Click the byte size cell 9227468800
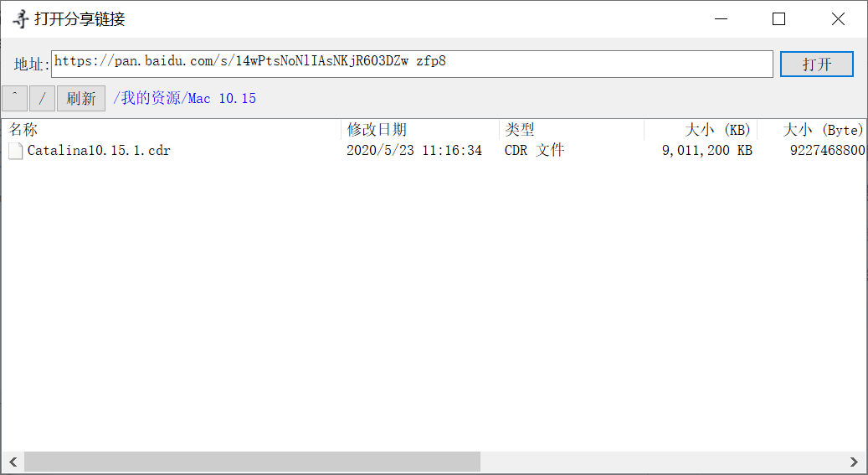868x475 pixels. [x=827, y=150]
